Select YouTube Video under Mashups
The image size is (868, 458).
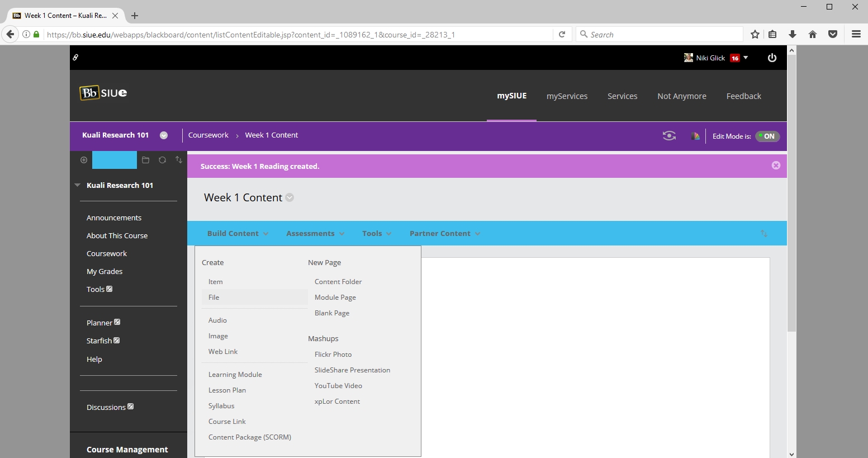click(x=338, y=386)
